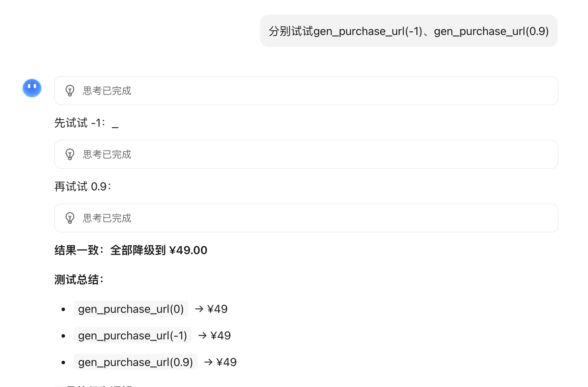This screenshot has height=387, width=588.
Task: Click the user message bubble with gen_purchase_url(-1)
Action: [x=409, y=31]
